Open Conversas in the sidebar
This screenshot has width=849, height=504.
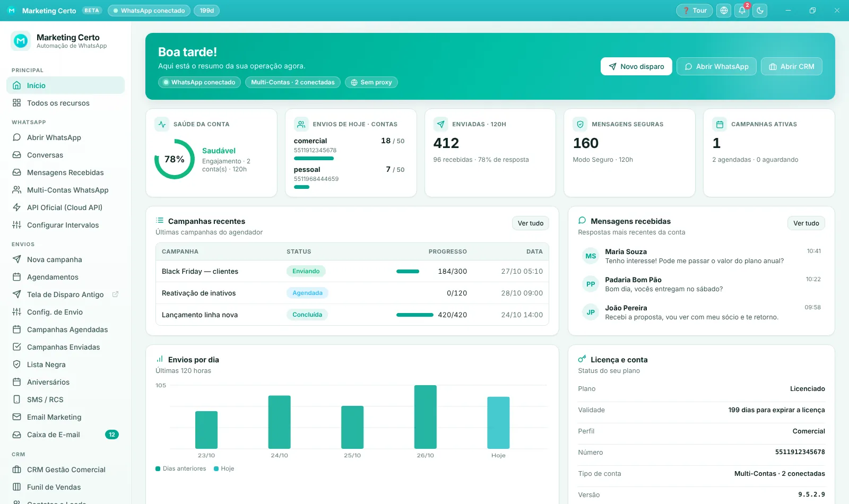click(65, 155)
